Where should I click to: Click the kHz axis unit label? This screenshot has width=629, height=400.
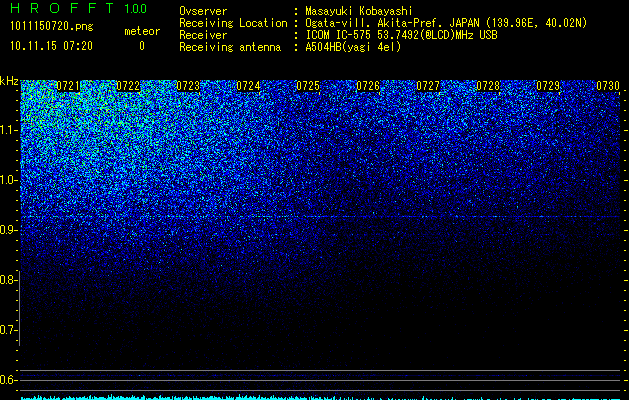tap(9, 81)
